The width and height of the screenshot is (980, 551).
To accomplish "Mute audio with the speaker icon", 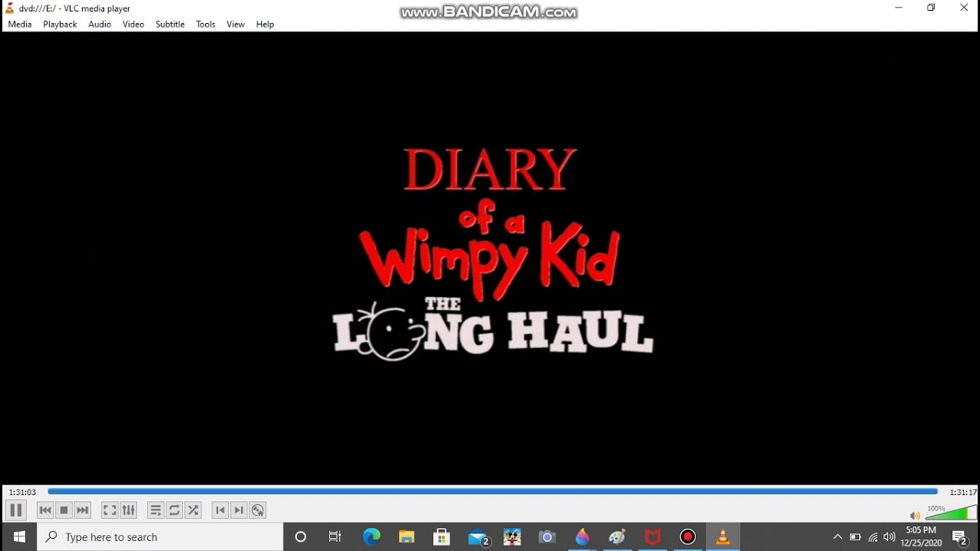I will pyautogui.click(x=915, y=516).
